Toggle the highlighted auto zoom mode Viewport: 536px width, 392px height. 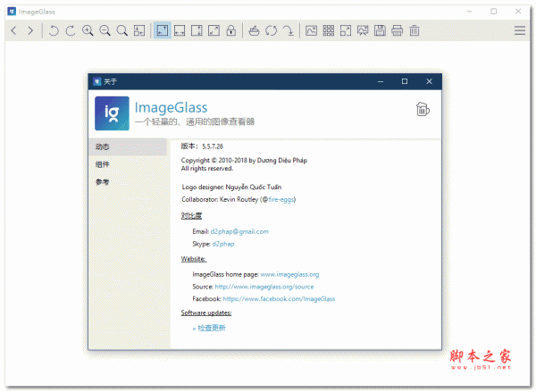163,30
